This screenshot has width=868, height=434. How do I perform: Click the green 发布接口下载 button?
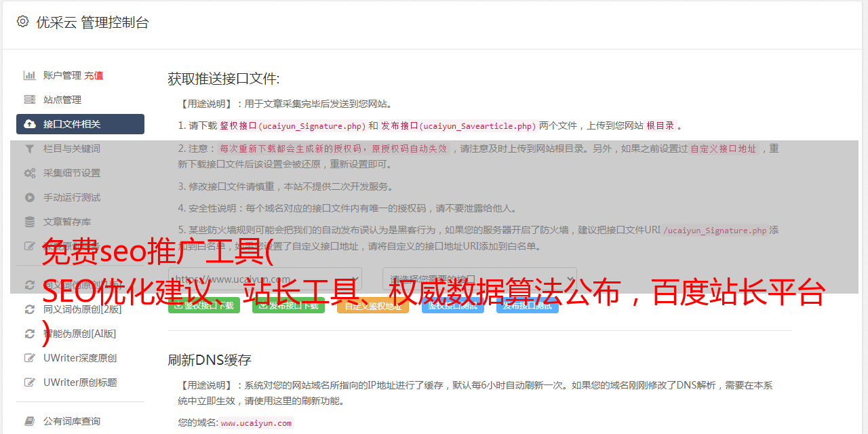pos(288,305)
